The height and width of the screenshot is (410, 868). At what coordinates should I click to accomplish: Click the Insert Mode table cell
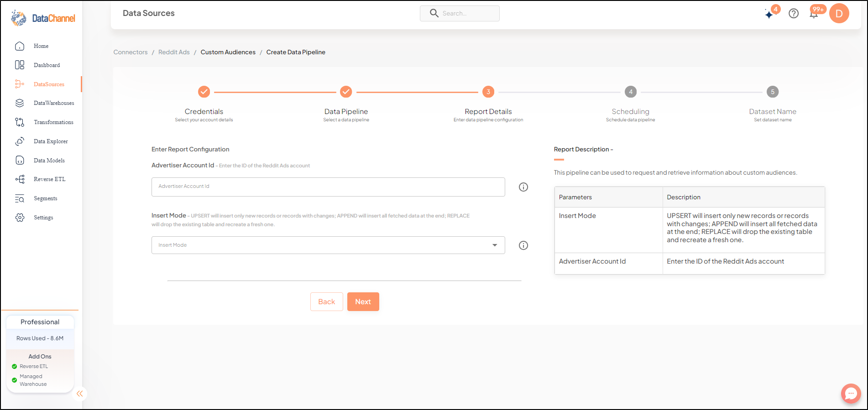click(608, 230)
